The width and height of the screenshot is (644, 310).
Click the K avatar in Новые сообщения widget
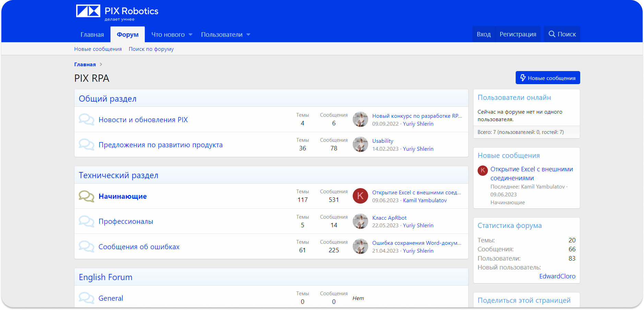point(483,170)
